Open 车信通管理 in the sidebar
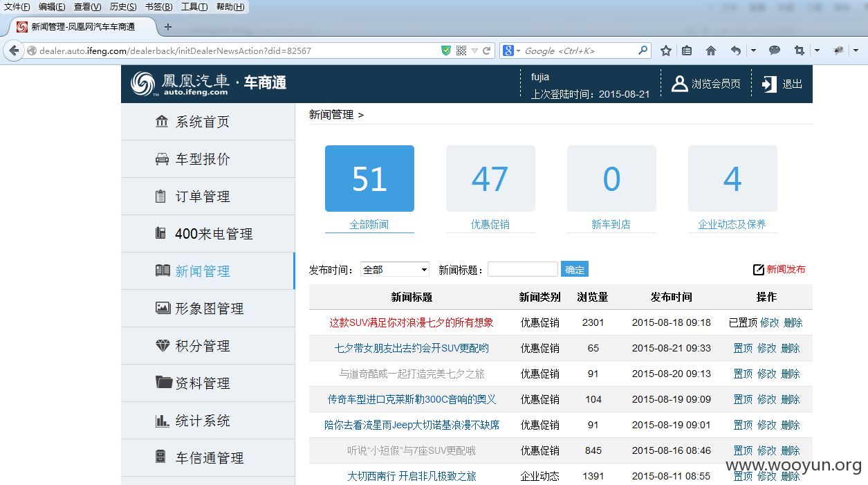Image resolution: width=868 pixels, height=485 pixels. coord(207,458)
